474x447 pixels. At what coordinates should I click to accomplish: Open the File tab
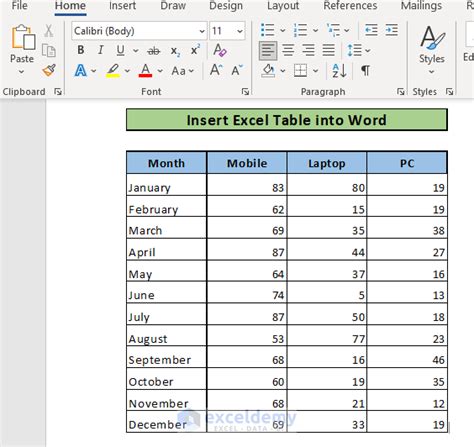click(20, 6)
